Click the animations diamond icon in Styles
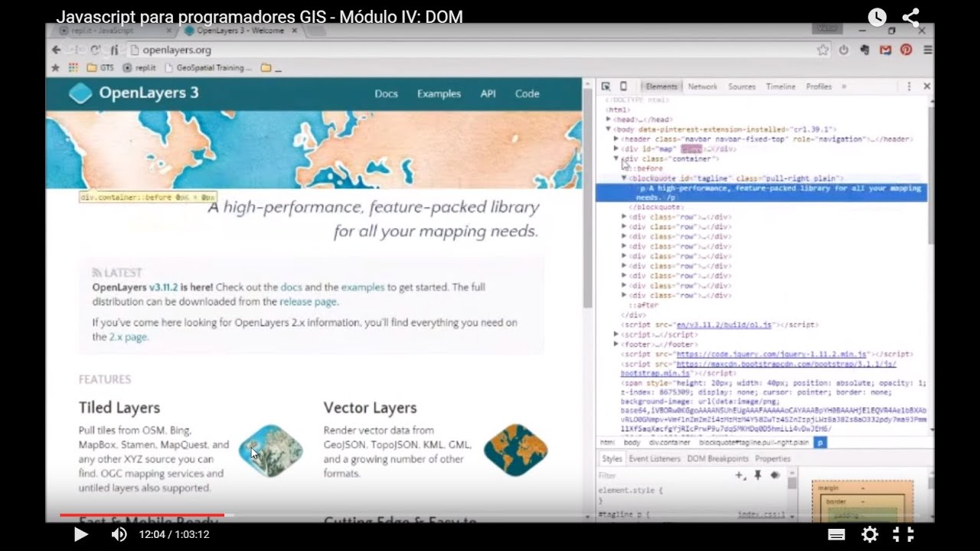The width and height of the screenshot is (980, 551). 774,475
